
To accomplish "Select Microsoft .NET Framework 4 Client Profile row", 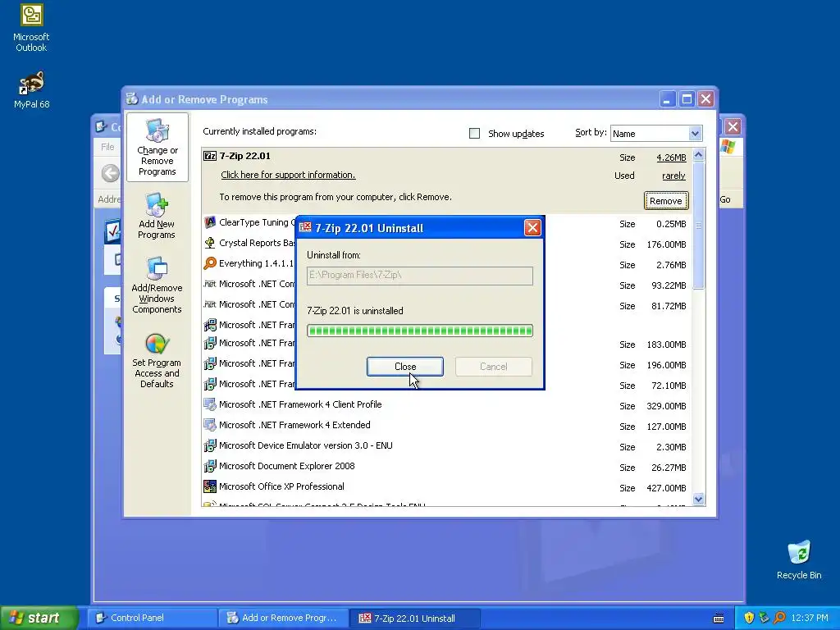I will (x=447, y=405).
